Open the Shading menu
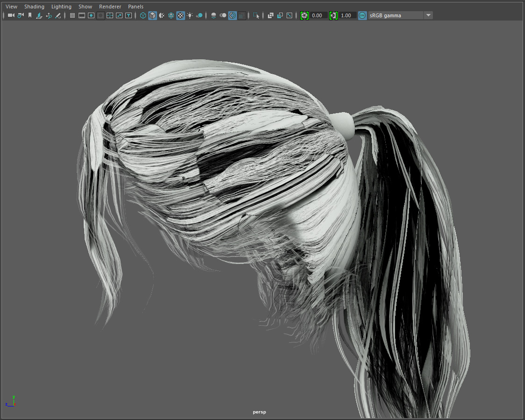 point(34,7)
